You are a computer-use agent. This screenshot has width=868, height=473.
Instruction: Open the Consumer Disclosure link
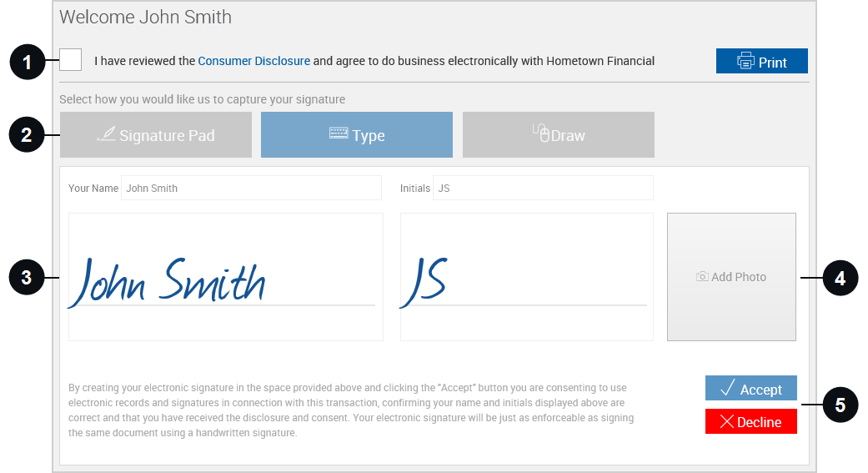pyautogui.click(x=254, y=61)
